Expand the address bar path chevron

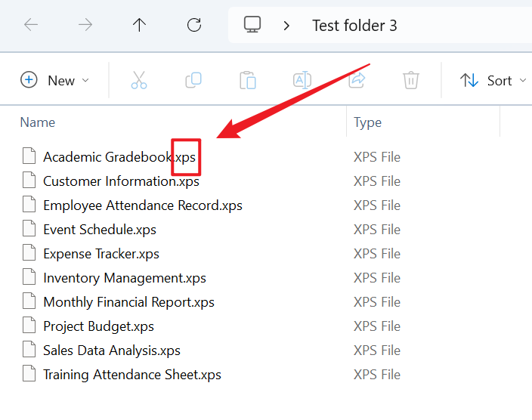(287, 25)
